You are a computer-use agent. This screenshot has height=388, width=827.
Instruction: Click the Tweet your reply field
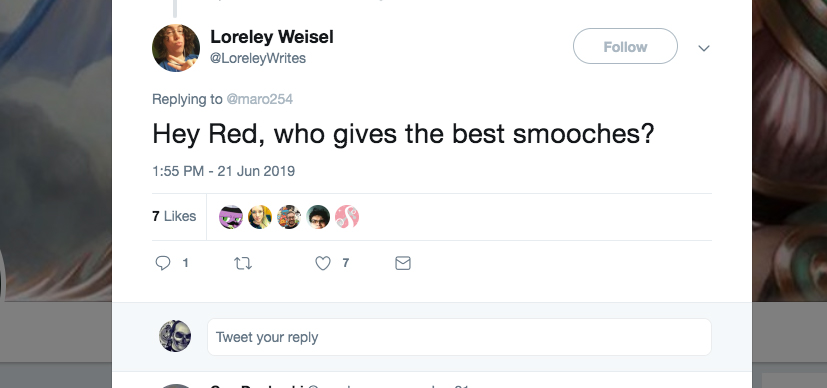coord(459,337)
